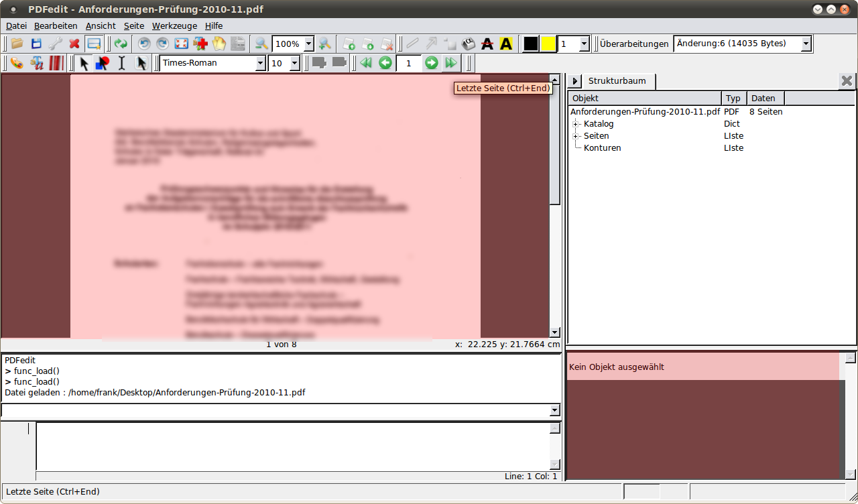858x504 pixels.
Task: Click the zoom out magnifier icon
Action: [261, 44]
